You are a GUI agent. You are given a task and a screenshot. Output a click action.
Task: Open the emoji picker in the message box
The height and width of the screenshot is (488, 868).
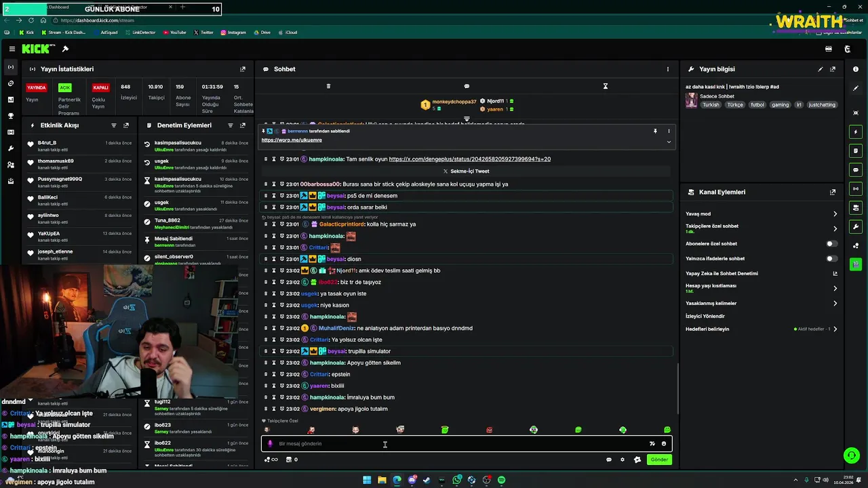point(664,444)
